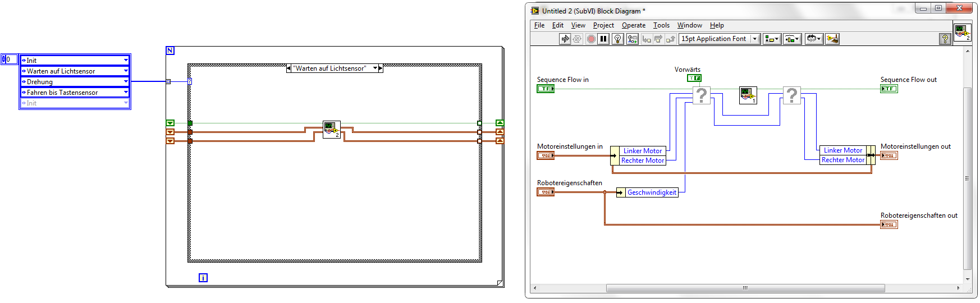
Task: Select the first question-mark subVI node
Action: (x=702, y=95)
